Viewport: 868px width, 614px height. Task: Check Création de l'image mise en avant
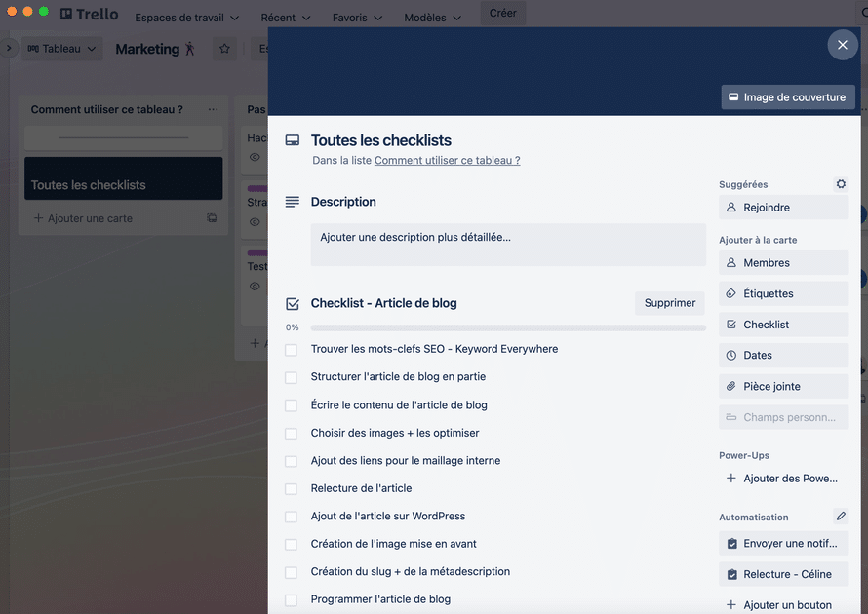point(291,544)
